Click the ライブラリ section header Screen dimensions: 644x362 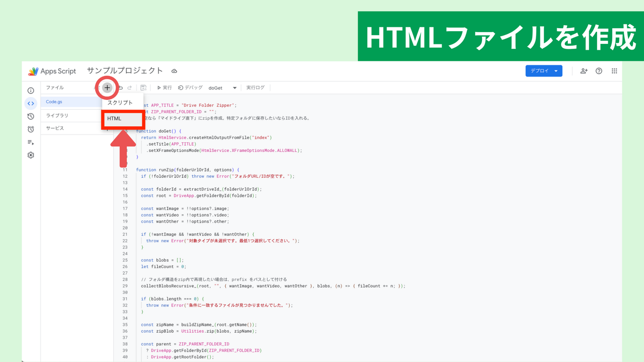57,115
